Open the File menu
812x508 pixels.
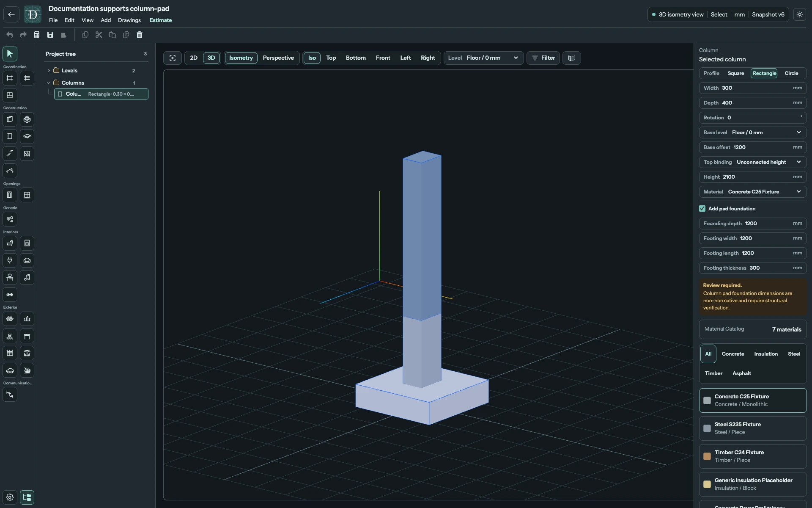pyautogui.click(x=53, y=20)
